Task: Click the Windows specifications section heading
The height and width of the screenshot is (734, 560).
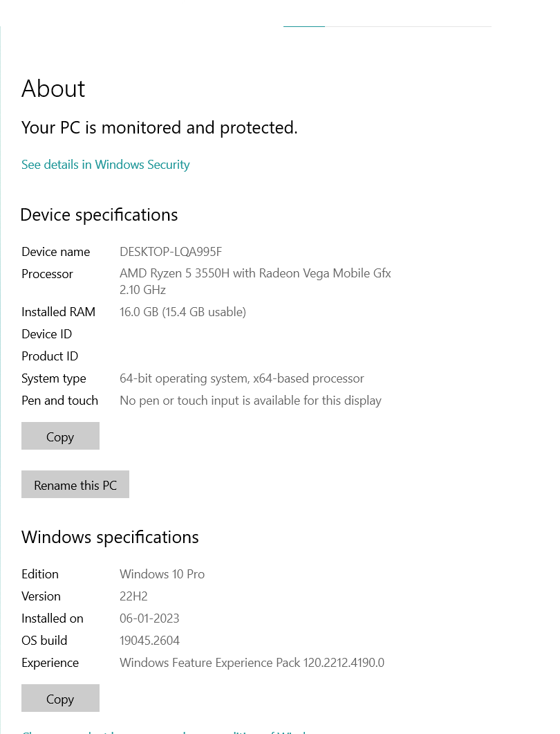Action: [110, 538]
